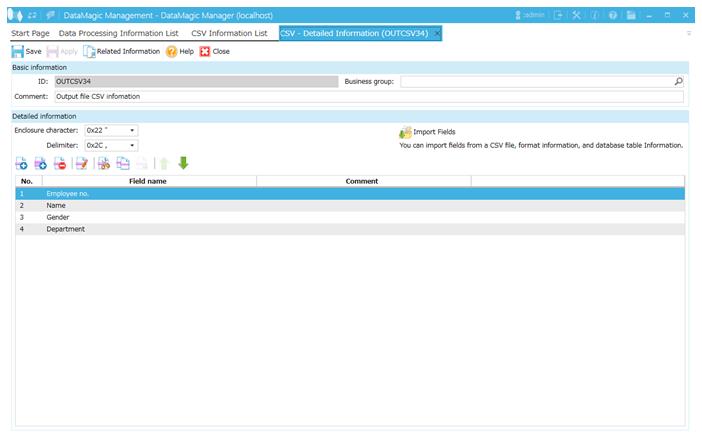Click the title bar question mark icon
This screenshot has height=438, width=702.
[611, 15]
